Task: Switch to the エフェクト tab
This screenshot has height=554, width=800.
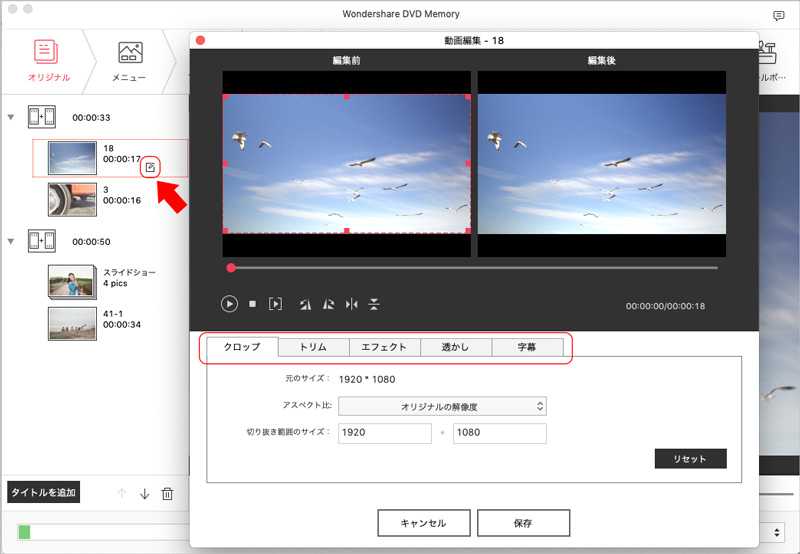Action: click(x=384, y=347)
